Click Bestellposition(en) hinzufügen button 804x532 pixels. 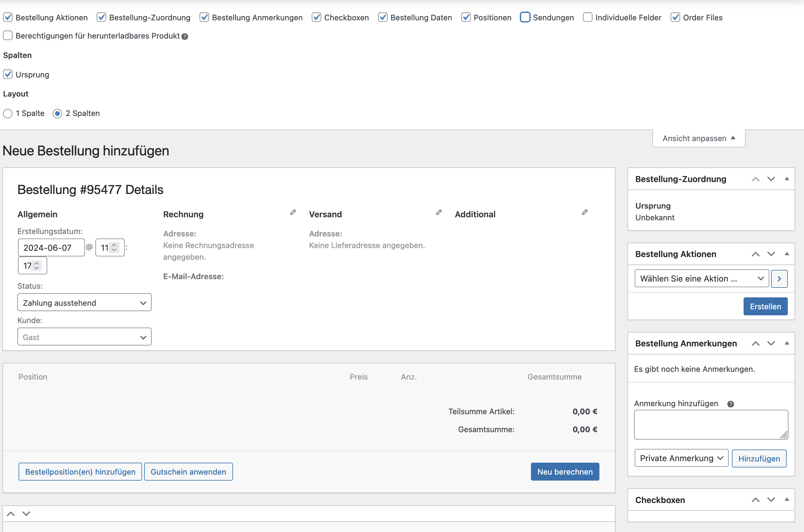coord(80,472)
